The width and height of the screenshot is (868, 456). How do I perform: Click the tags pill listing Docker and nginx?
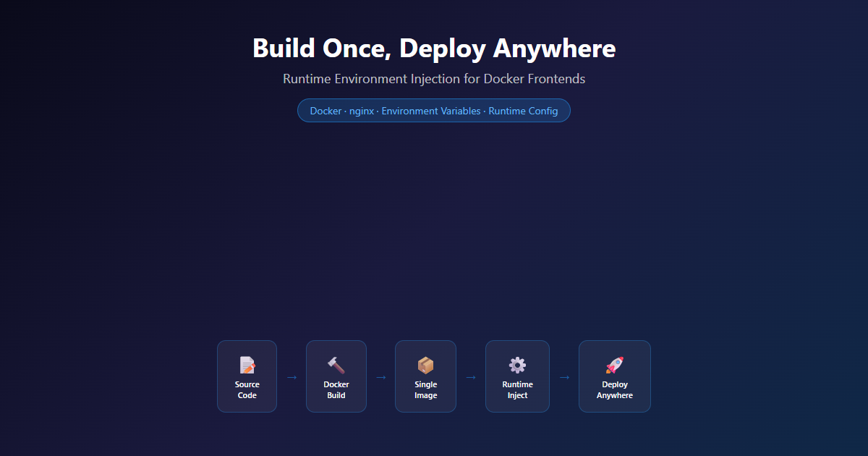(434, 111)
